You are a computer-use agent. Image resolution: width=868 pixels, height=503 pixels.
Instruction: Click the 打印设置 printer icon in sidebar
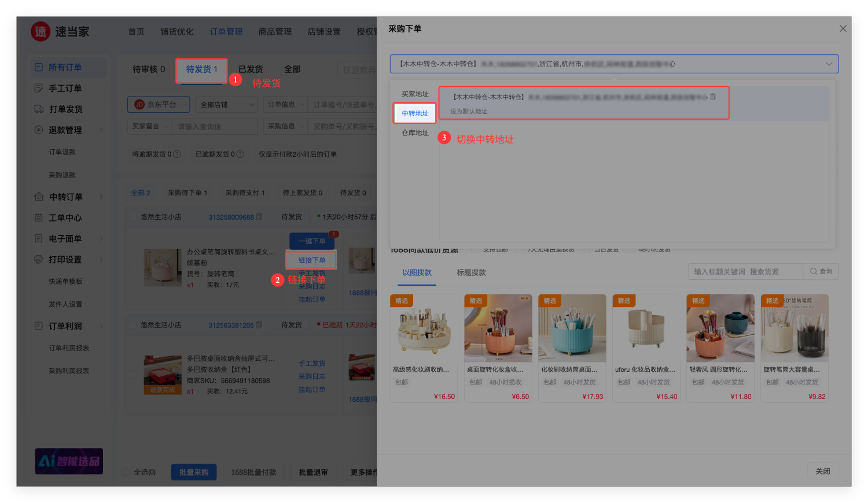(x=39, y=260)
